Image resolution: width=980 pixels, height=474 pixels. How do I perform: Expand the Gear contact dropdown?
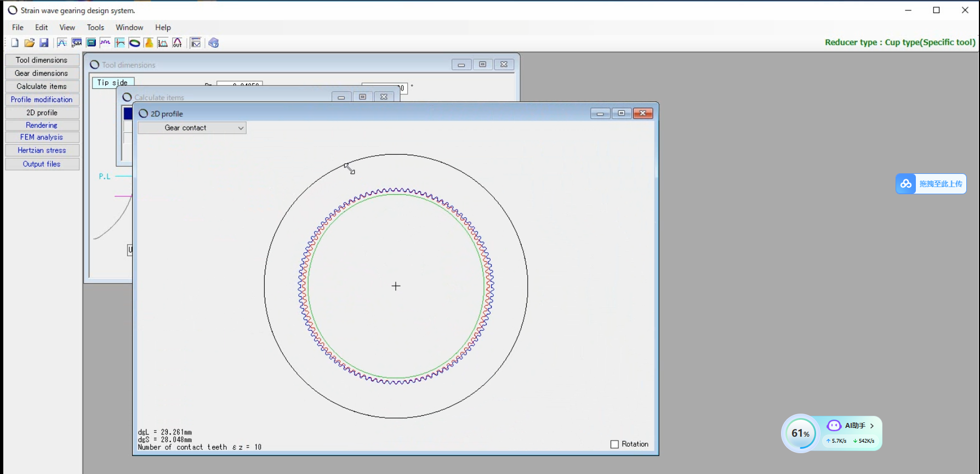pyautogui.click(x=192, y=128)
